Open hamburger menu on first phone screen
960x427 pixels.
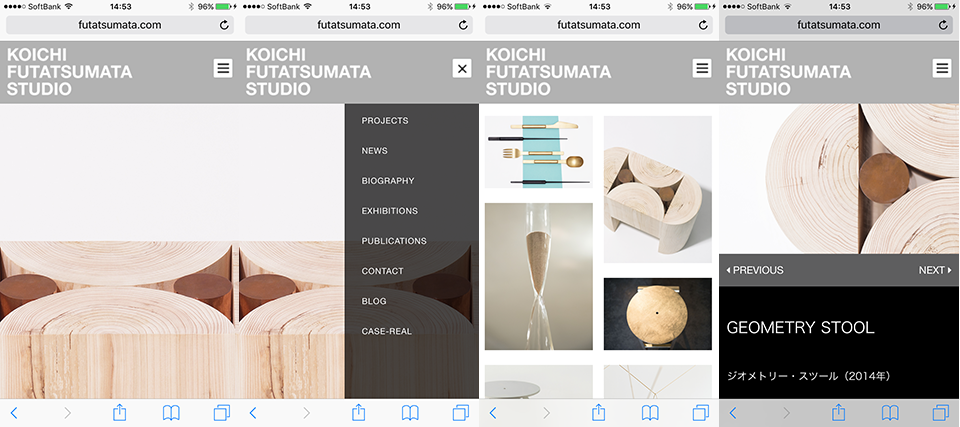[x=223, y=68]
